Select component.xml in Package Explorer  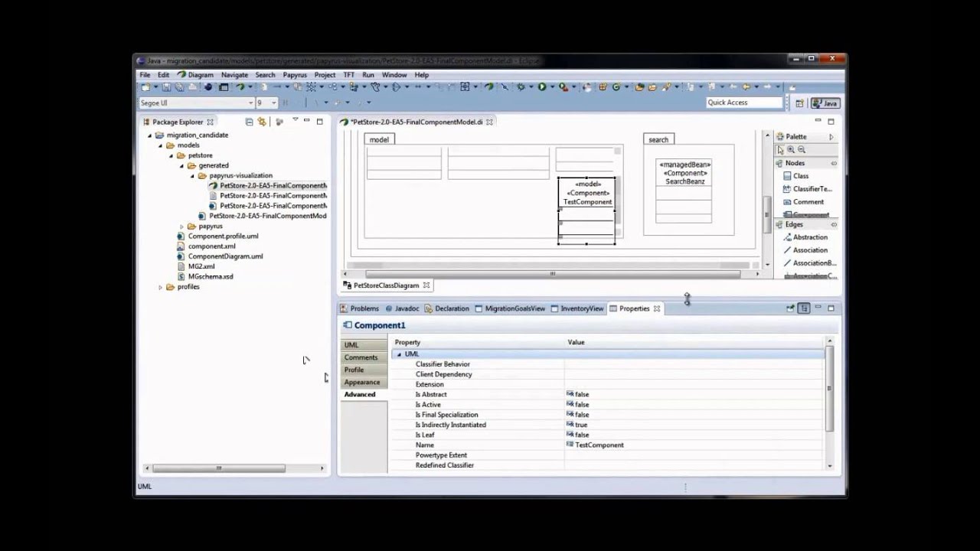[x=206, y=246]
